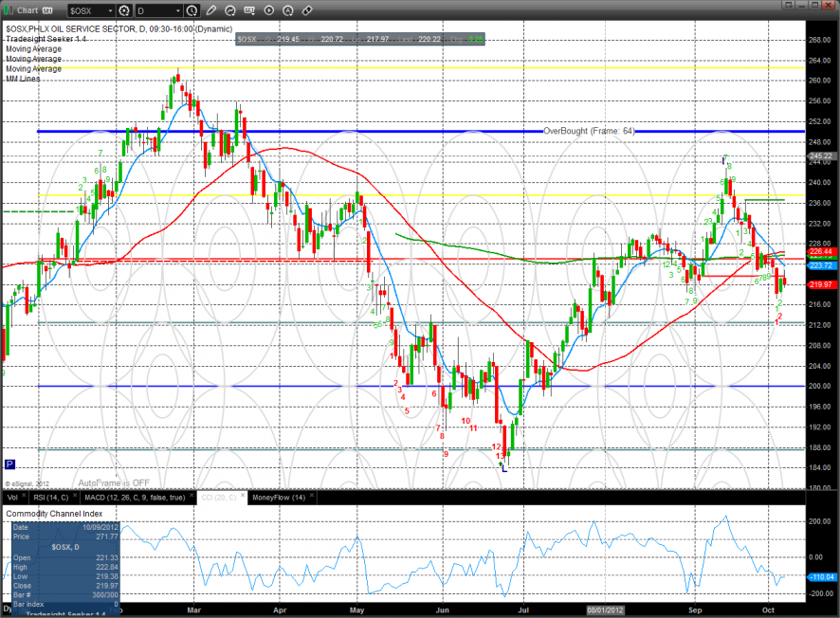Click the GET toolbar icon

pos(249,10)
